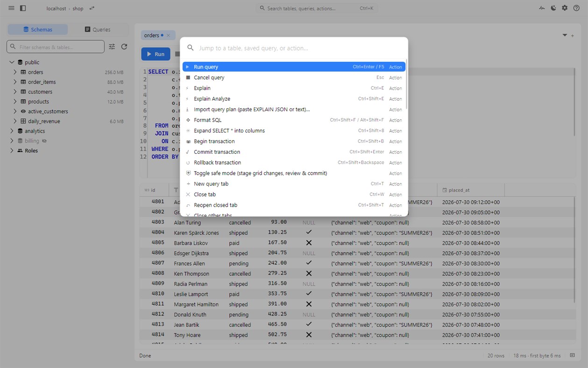Click the calendar icon in placed_at header
The image size is (588, 368).
(x=445, y=190)
